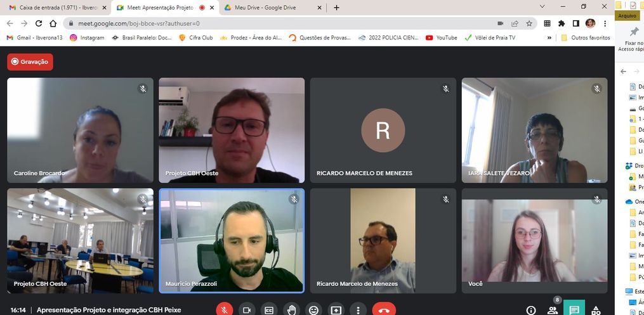Open the Instagram bookmark
The height and width of the screenshot is (315, 644).
87,37
